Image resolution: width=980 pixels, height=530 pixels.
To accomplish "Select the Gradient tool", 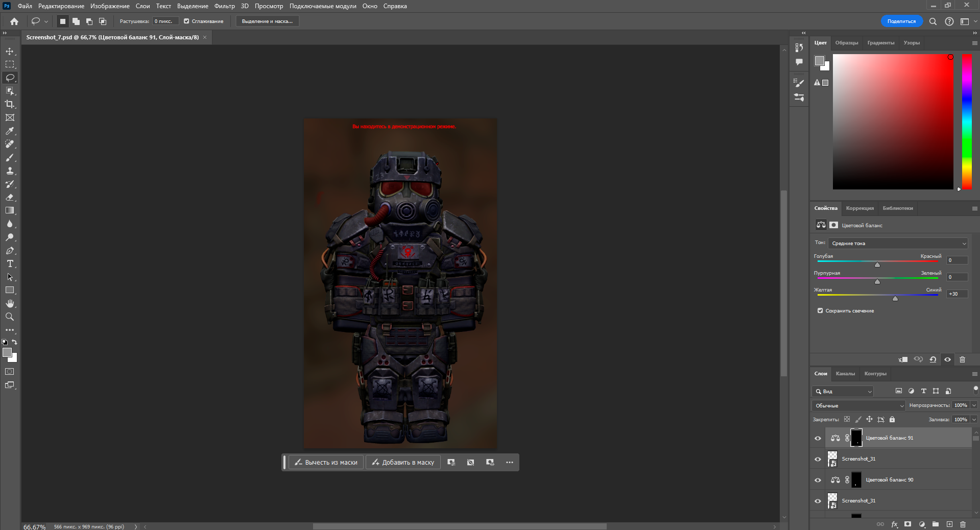I will tap(10, 210).
